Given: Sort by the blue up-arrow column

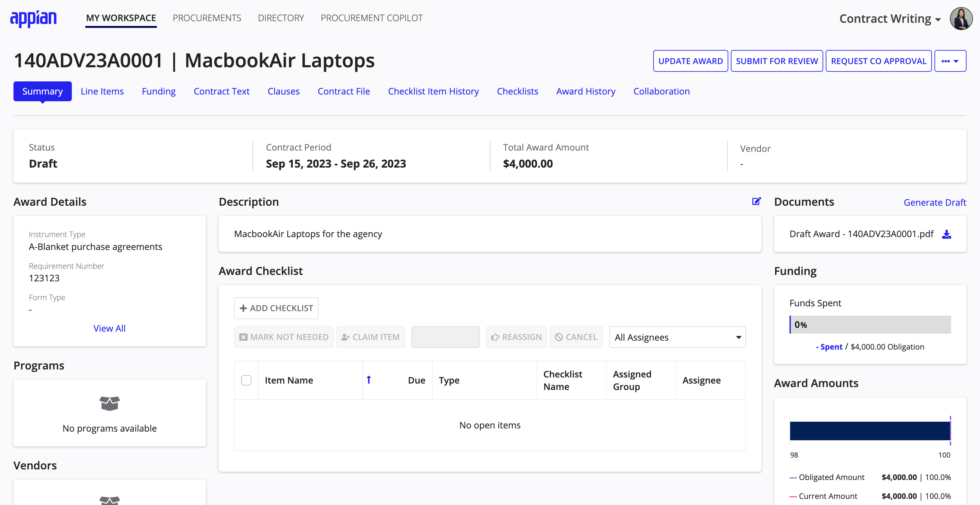Looking at the screenshot, I should point(368,380).
